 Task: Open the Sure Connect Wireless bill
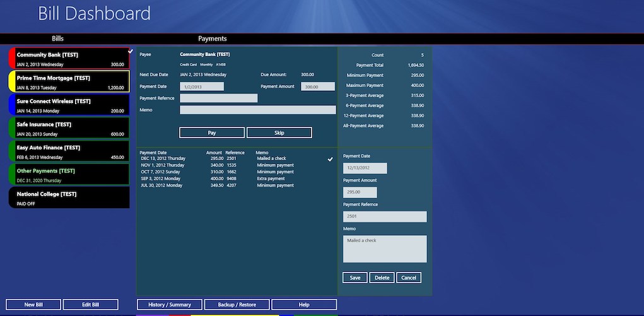[x=69, y=105]
